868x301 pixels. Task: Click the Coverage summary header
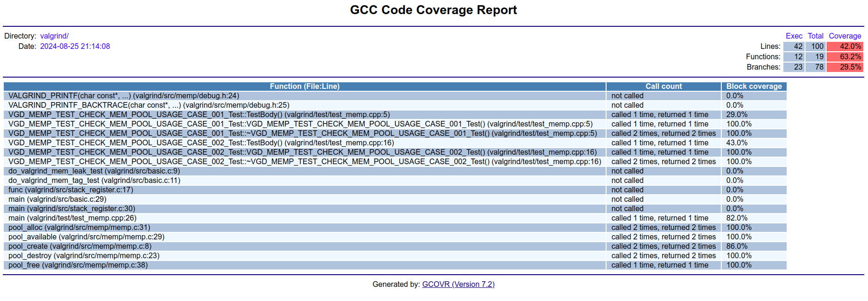click(844, 36)
